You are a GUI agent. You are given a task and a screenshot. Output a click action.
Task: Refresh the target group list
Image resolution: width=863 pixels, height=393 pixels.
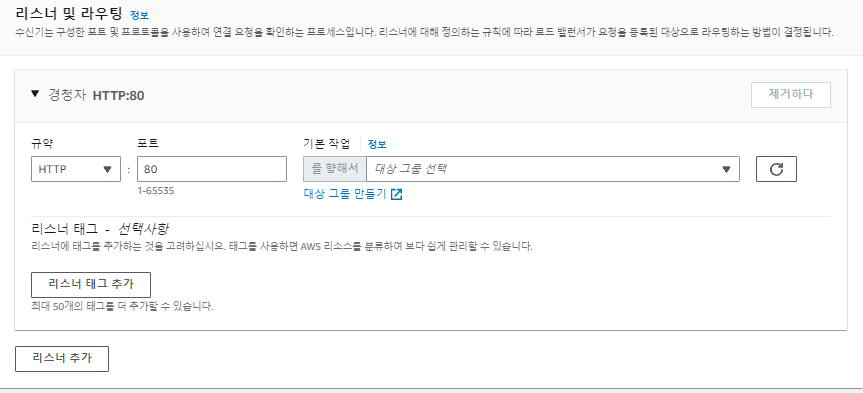tap(776, 169)
